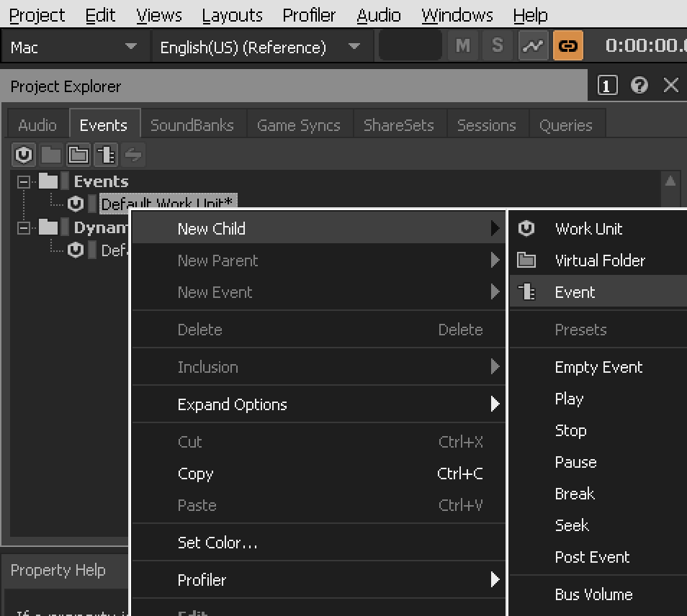The width and height of the screenshot is (687, 616).
Task: Toggle the S solo button in toolbar
Action: pyautogui.click(x=498, y=45)
